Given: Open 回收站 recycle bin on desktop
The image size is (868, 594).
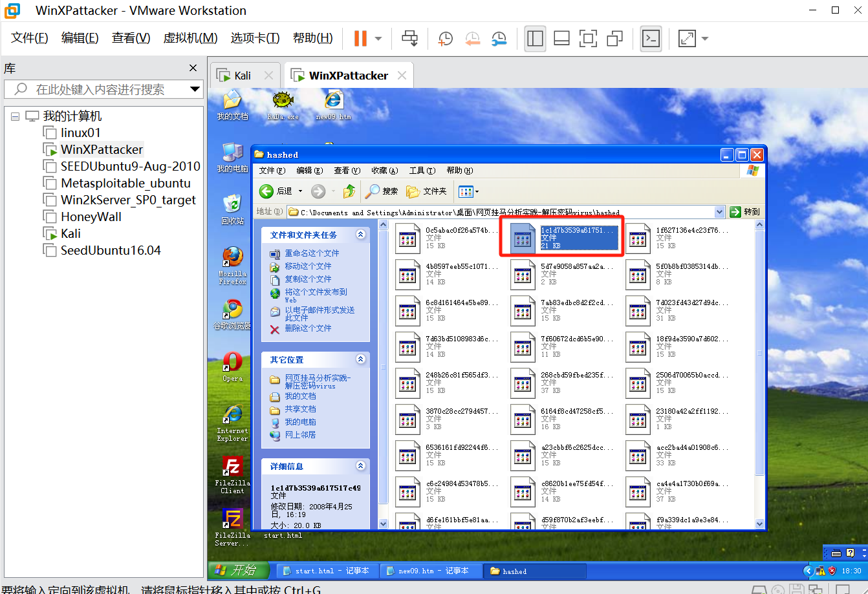Looking at the screenshot, I should click(x=232, y=209).
